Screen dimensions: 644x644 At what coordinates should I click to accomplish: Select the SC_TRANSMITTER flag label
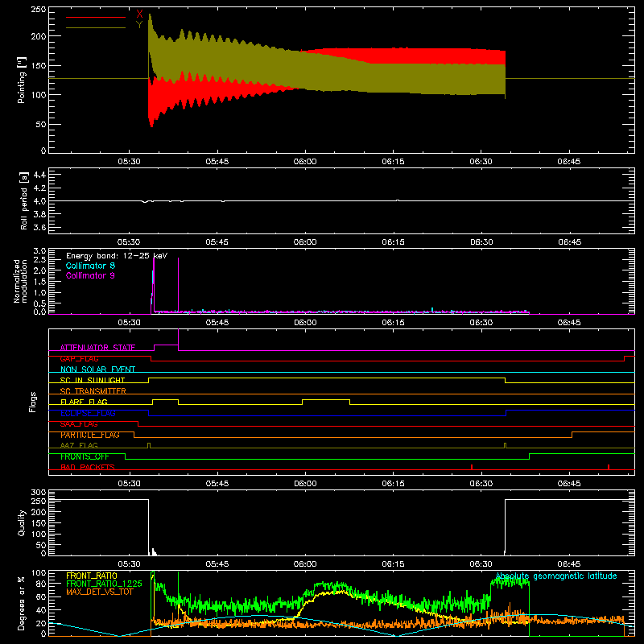coord(93,391)
